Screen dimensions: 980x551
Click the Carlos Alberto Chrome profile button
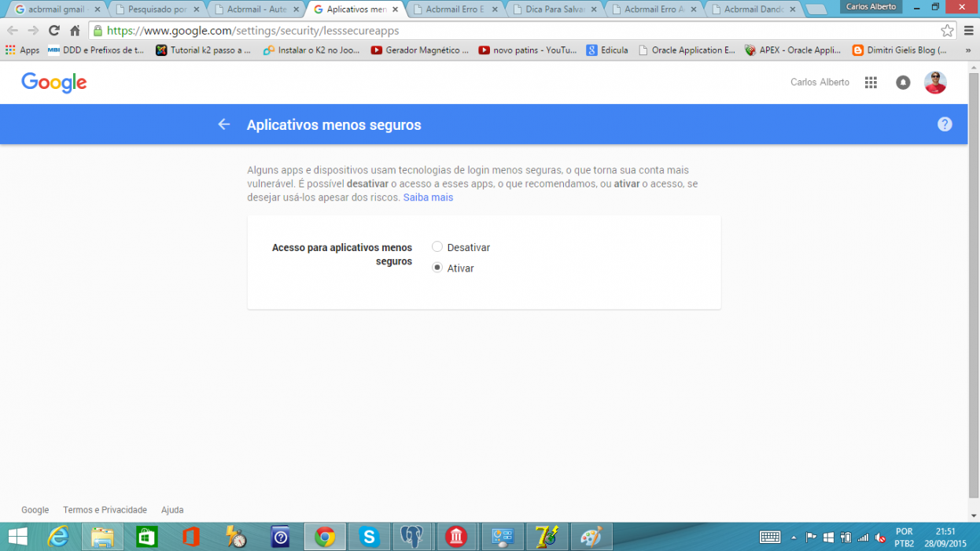pyautogui.click(x=871, y=7)
